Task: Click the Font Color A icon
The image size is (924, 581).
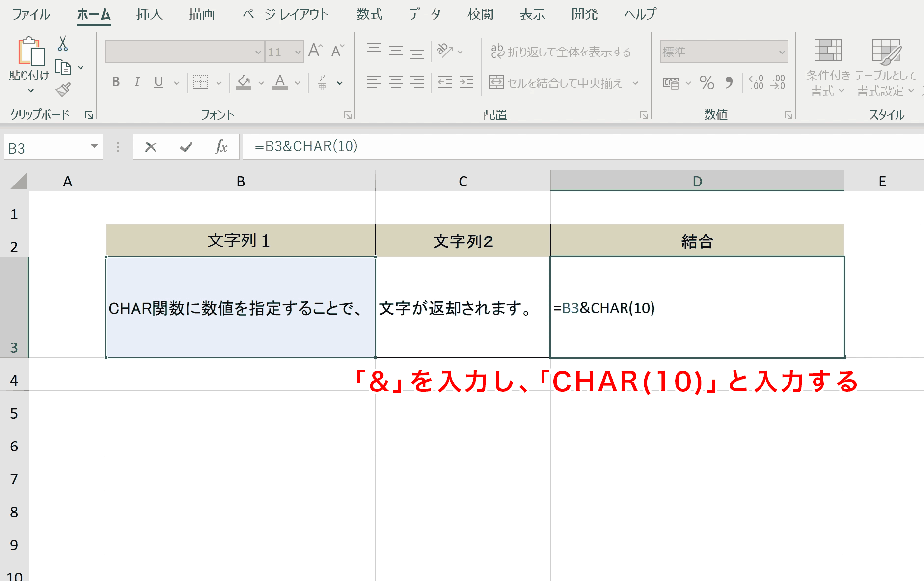Action: [280, 82]
